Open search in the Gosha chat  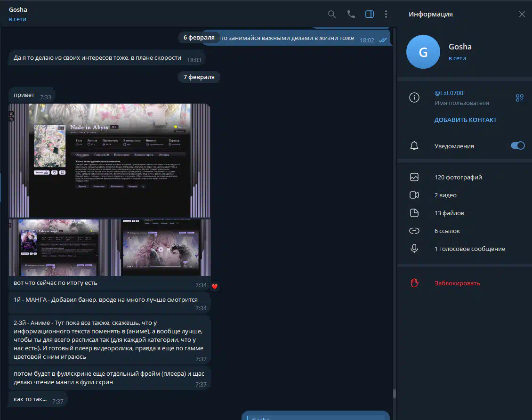click(x=332, y=14)
